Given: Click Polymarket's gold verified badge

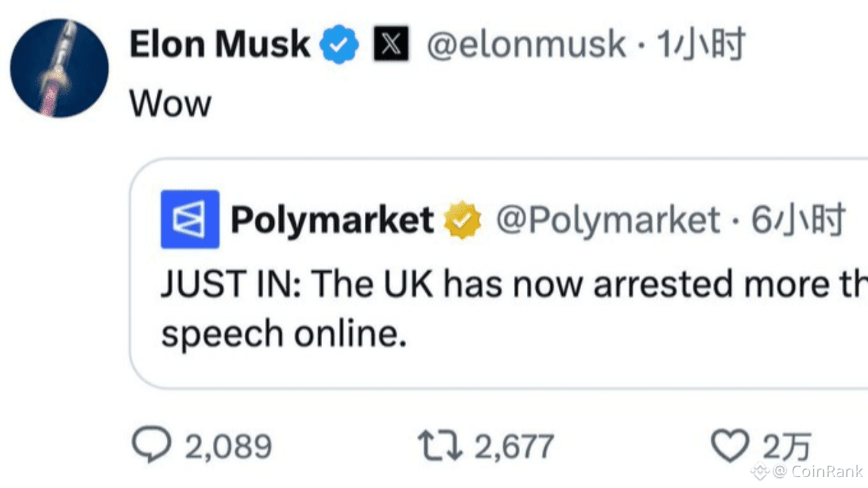Looking at the screenshot, I should (462, 220).
